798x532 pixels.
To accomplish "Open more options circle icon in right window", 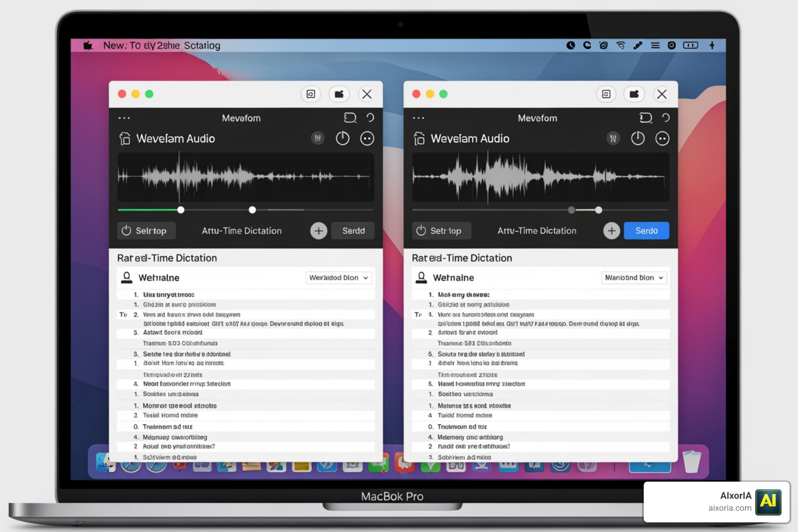I will pos(662,138).
